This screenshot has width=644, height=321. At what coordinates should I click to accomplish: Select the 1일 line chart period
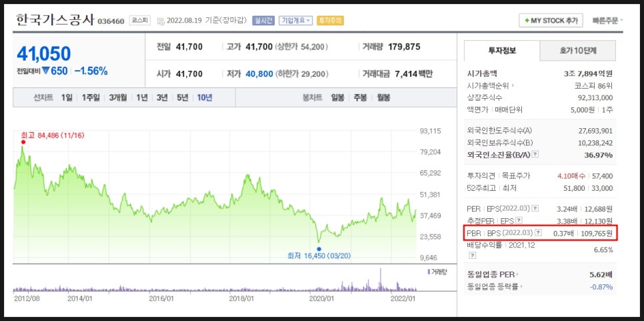[67, 98]
